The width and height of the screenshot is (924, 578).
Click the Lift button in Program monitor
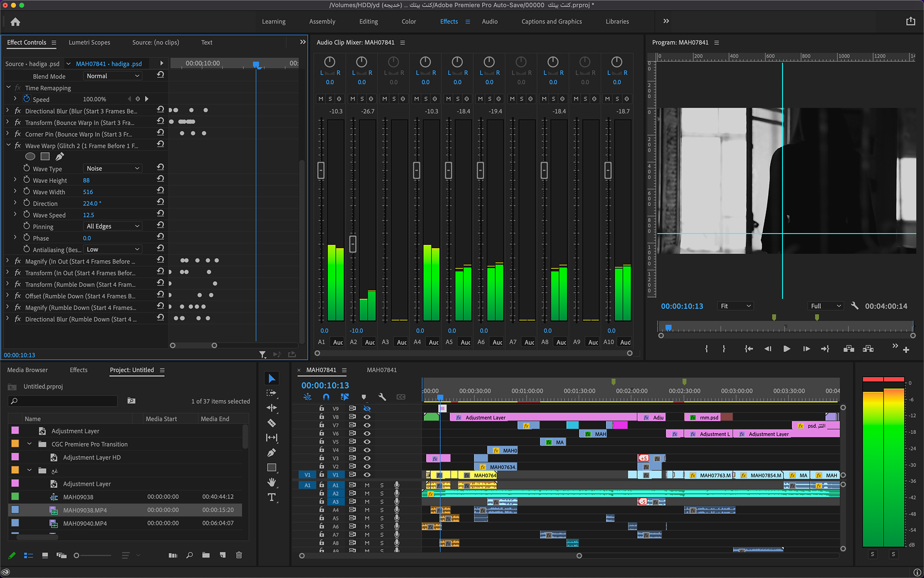point(849,349)
